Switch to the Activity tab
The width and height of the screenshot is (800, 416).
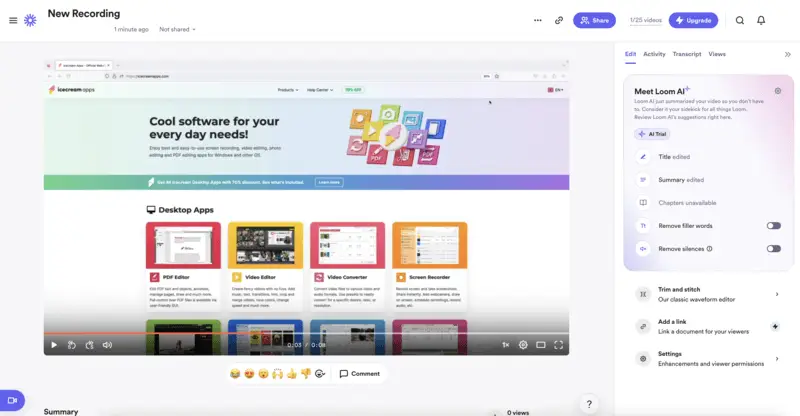tap(654, 54)
